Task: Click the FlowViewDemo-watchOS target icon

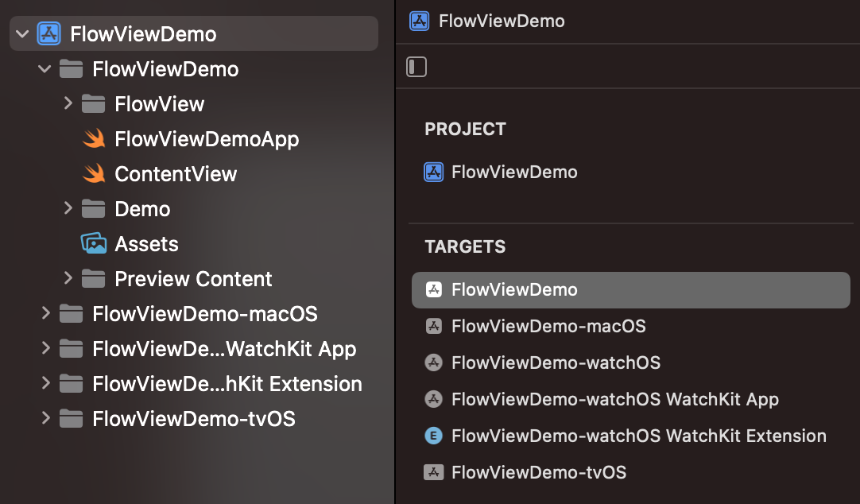Action: pos(433,362)
